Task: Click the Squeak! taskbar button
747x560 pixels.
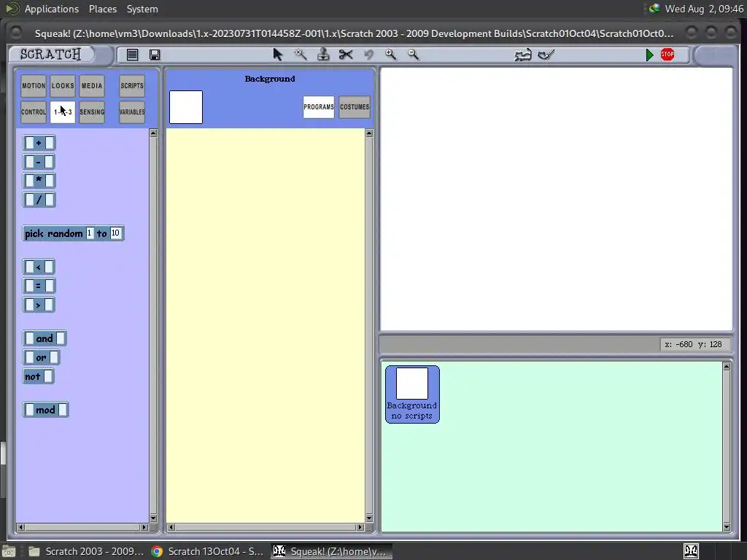Action: [x=332, y=551]
